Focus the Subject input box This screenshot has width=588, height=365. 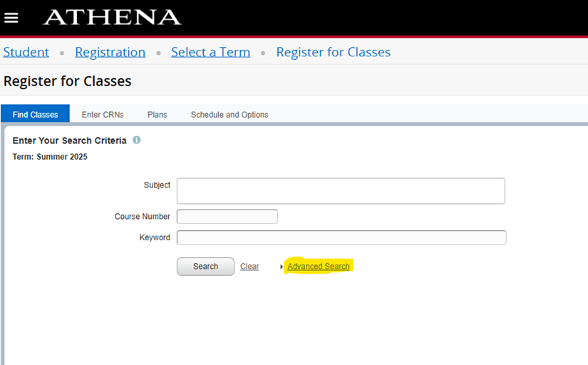point(341,191)
